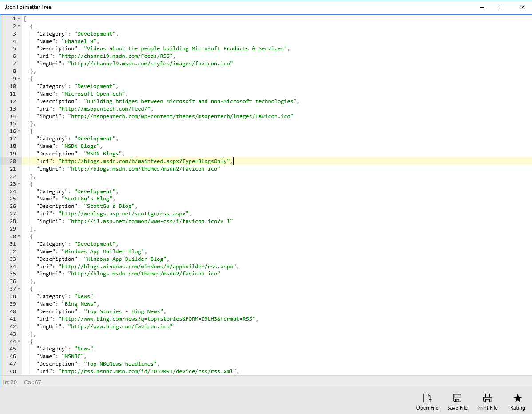Click the Open File icon
The image size is (532, 414).
point(427,398)
